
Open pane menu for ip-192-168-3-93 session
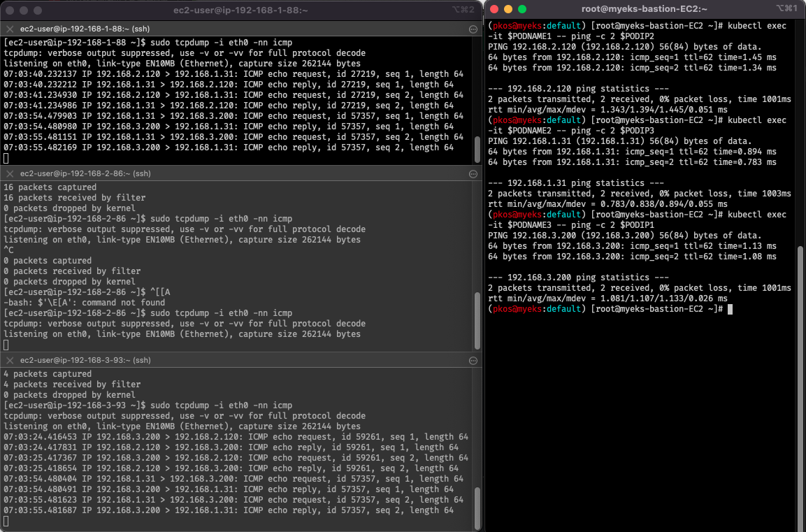coord(473,360)
